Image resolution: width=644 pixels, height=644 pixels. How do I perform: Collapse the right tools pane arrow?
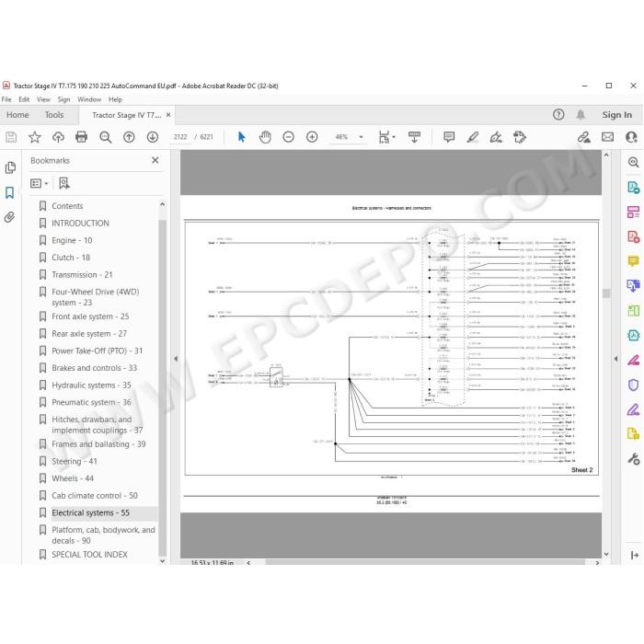[x=615, y=359]
